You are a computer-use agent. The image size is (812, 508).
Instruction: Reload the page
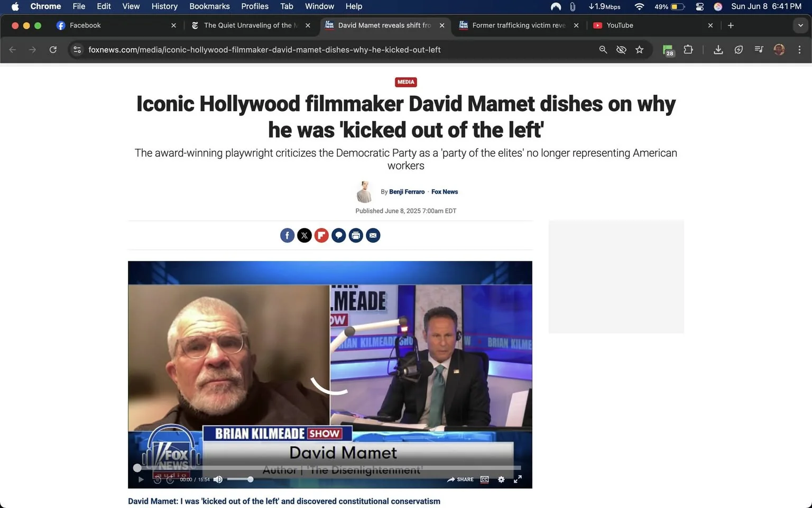coord(53,50)
